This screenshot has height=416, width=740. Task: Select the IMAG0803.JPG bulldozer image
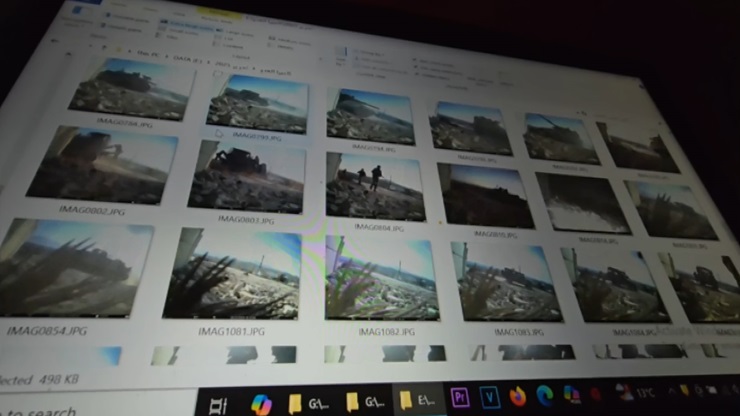(x=248, y=176)
